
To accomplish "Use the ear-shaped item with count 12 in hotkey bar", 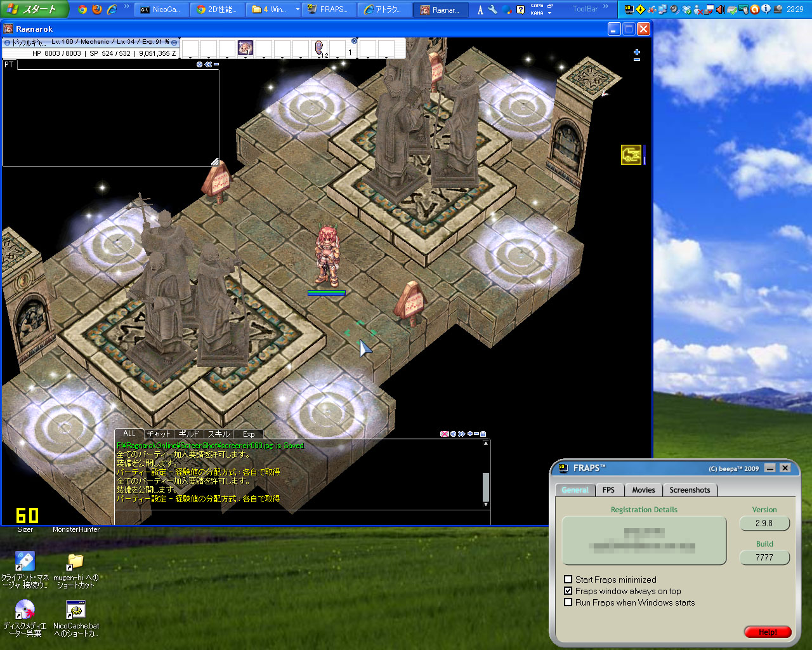I will [x=319, y=48].
